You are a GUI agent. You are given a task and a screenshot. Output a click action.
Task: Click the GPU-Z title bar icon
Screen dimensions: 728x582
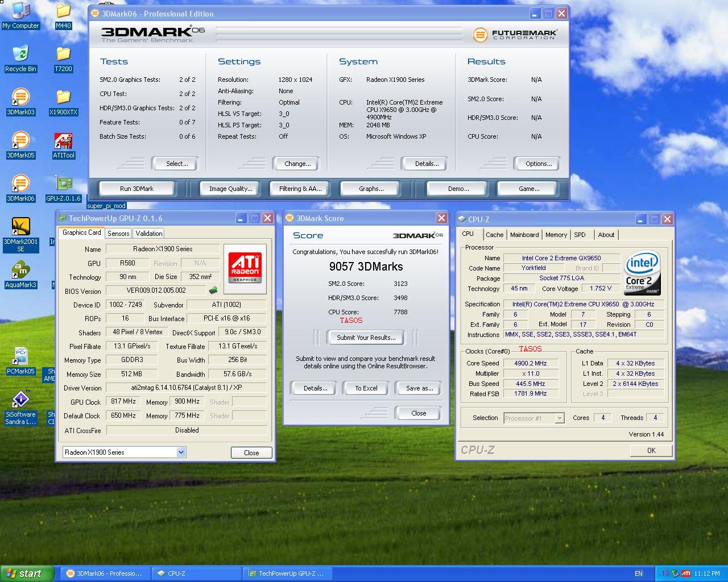tap(62, 218)
